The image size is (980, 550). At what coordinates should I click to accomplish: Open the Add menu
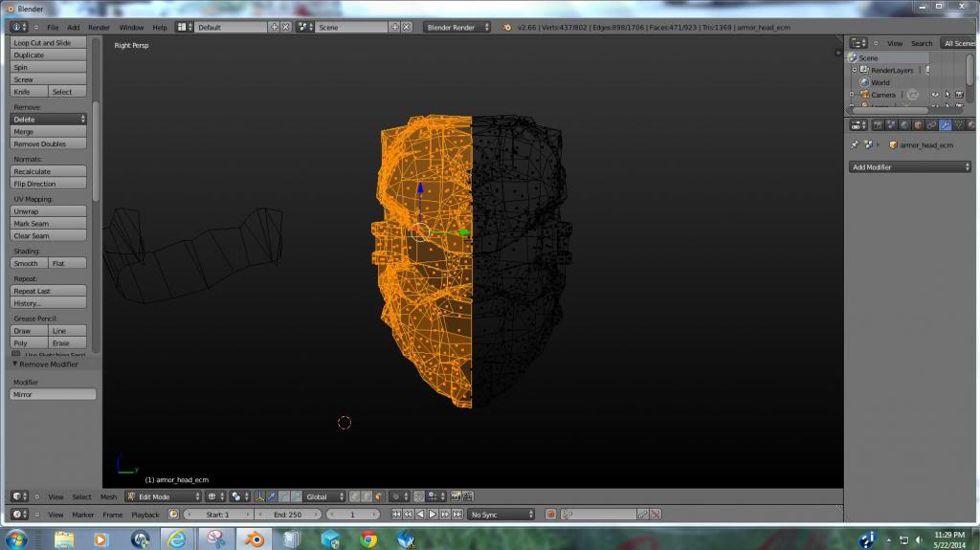(73, 28)
